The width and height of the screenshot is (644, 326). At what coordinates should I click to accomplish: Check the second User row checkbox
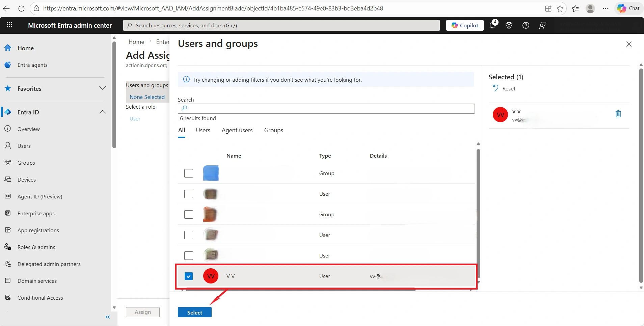pyautogui.click(x=189, y=235)
